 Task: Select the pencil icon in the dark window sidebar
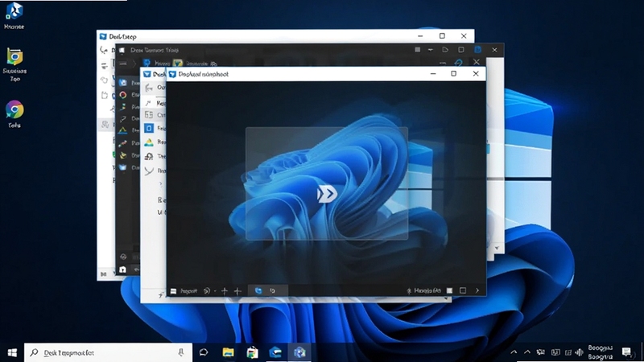(x=123, y=118)
